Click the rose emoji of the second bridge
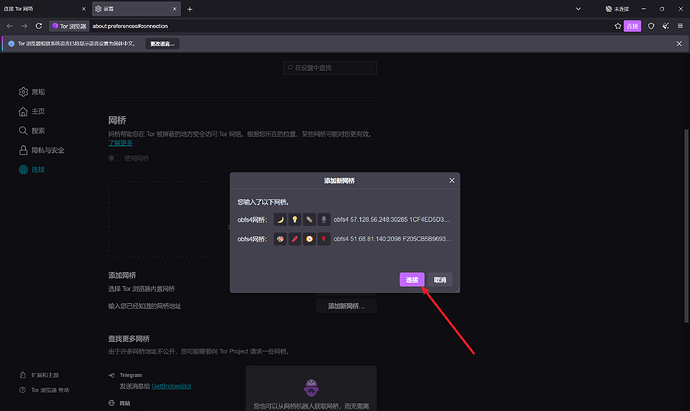 coord(323,239)
